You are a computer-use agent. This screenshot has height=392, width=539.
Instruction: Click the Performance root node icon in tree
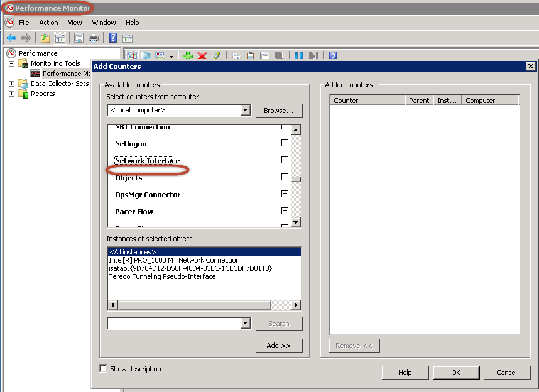coord(12,53)
